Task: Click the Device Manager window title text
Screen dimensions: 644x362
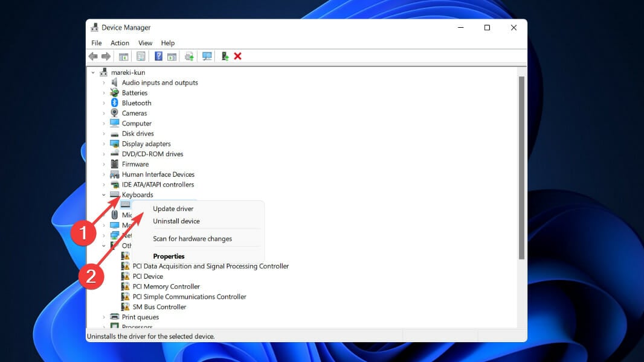Action: [x=126, y=28]
